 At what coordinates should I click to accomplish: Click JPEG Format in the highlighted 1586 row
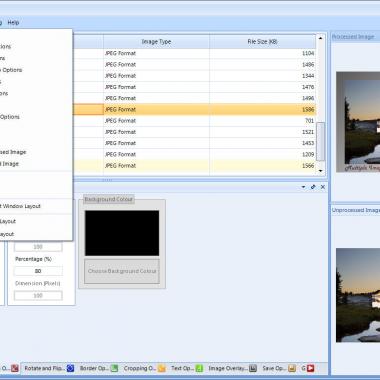(x=120, y=109)
